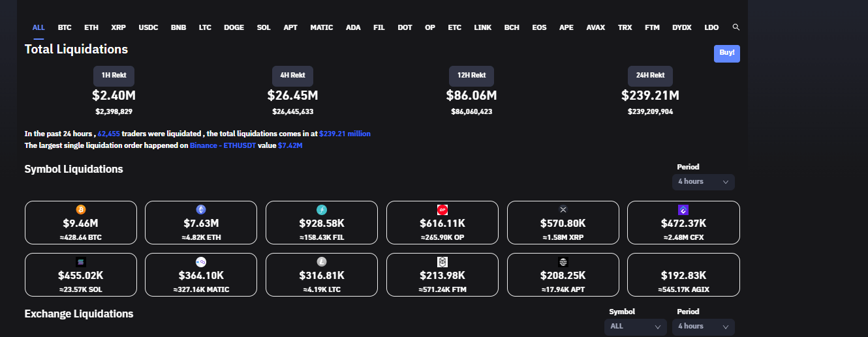Click the Optimism OP coin icon
This screenshot has height=337, width=868.
[442, 210]
